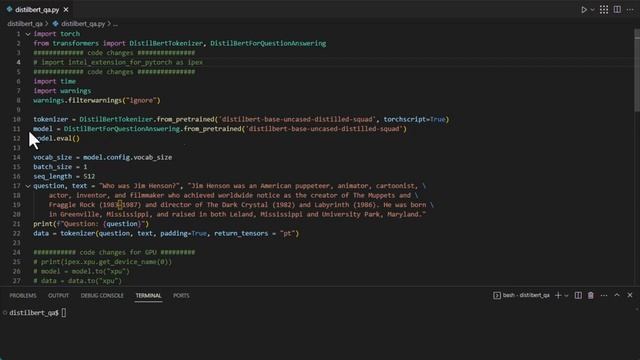Split the editor to the right
Screen dimensions: 640x360
(x=617, y=9)
